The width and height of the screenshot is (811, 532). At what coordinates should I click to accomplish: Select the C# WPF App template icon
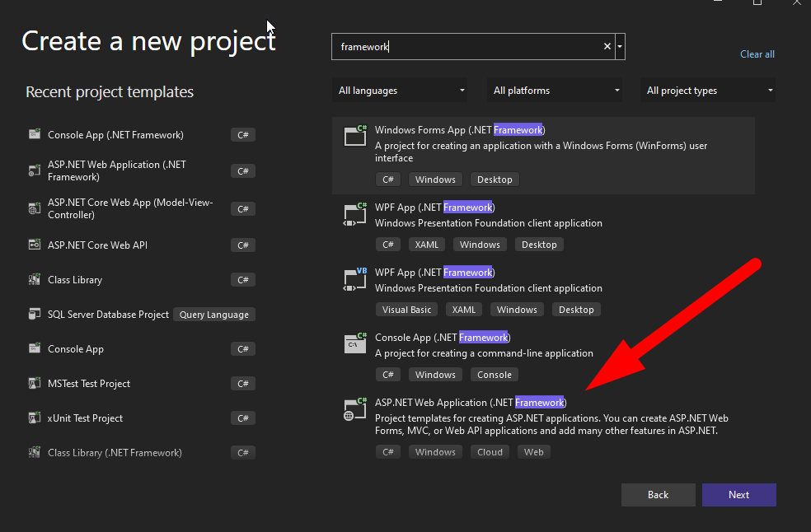(x=355, y=214)
